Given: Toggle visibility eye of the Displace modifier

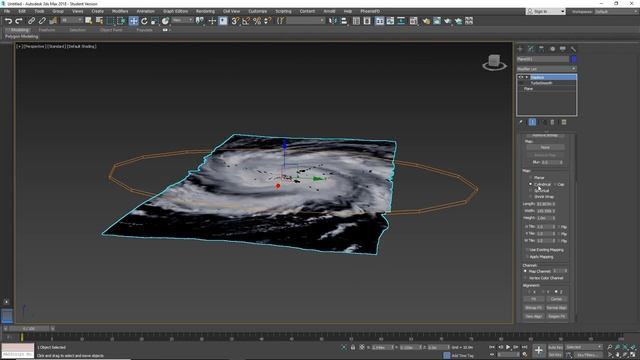Looking at the screenshot, I should click(520, 77).
